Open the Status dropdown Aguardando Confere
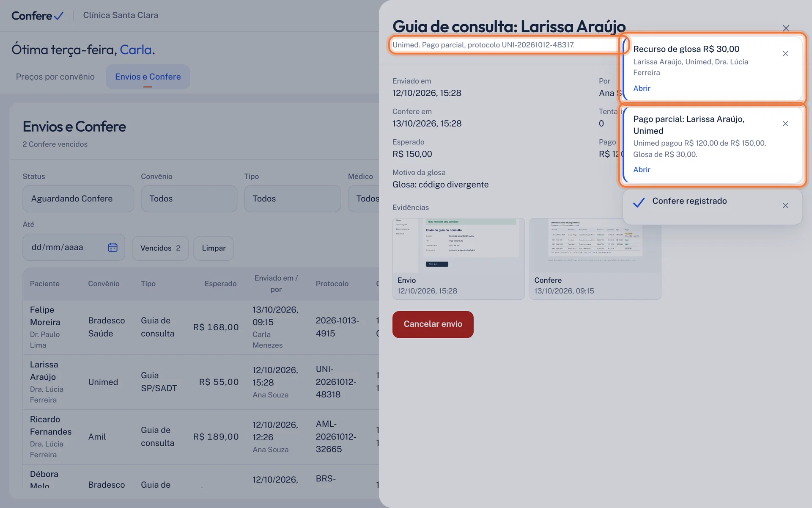The image size is (812, 508). [78, 199]
